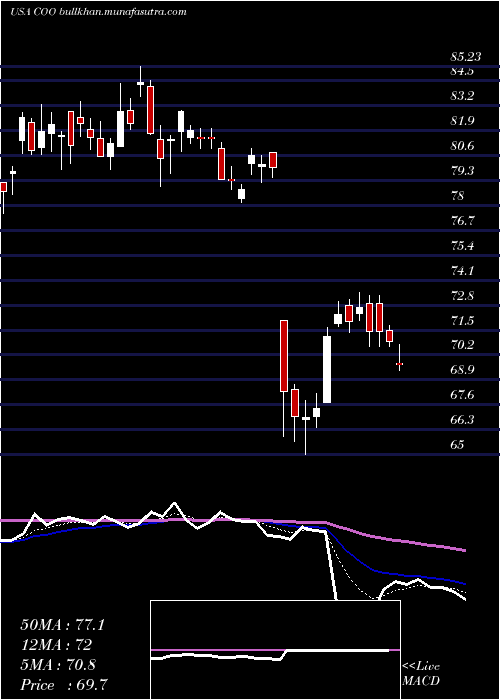Click the 12MA : 72 reading
The image size is (500, 700).
coord(56,645)
